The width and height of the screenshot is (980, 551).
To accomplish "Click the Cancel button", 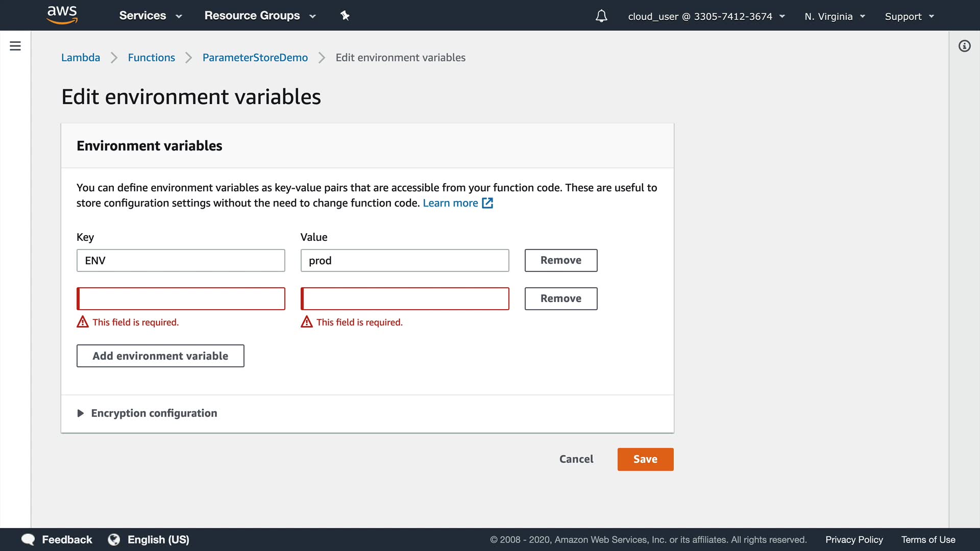I will [x=576, y=459].
